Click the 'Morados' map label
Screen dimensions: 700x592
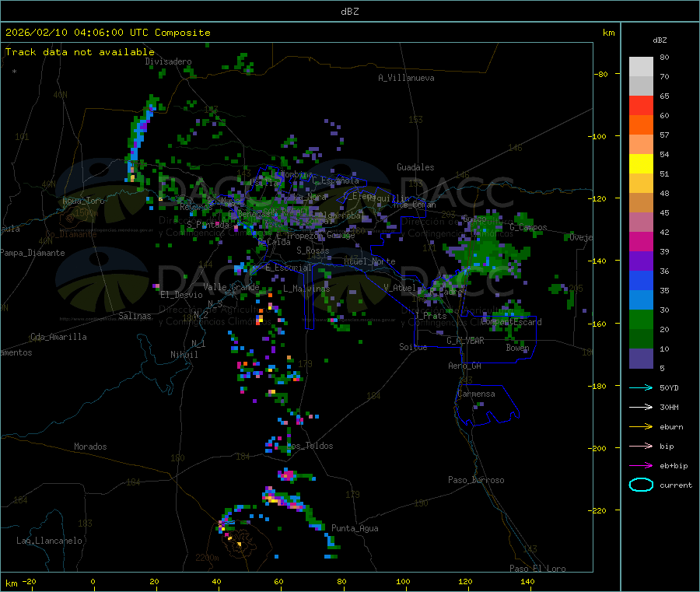pyautogui.click(x=90, y=447)
